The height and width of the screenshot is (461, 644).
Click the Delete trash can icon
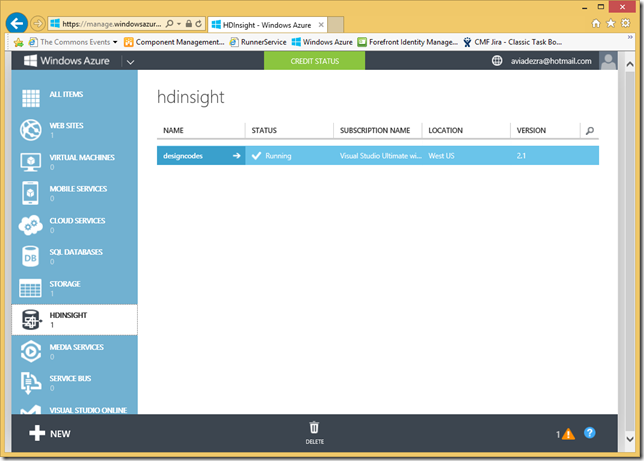pyautogui.click(x=314, y=427)
